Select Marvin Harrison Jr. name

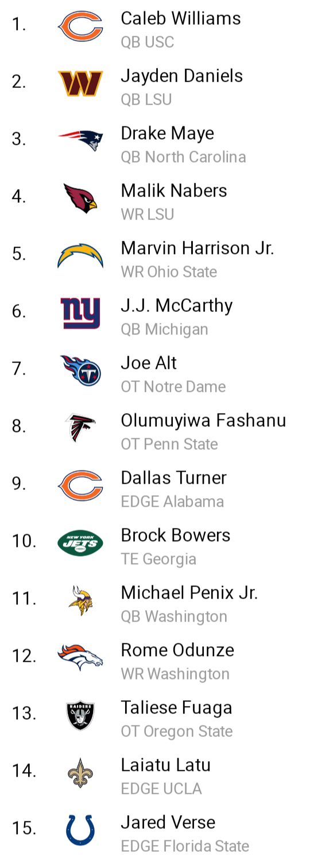(x=198, y=248)
